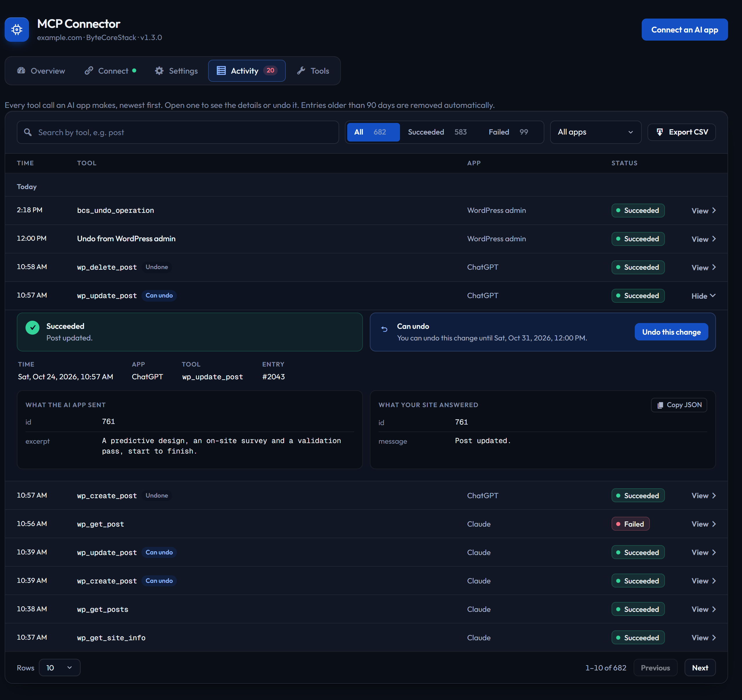Click Succeeded status badge for bcs_undo_operation

638,211
